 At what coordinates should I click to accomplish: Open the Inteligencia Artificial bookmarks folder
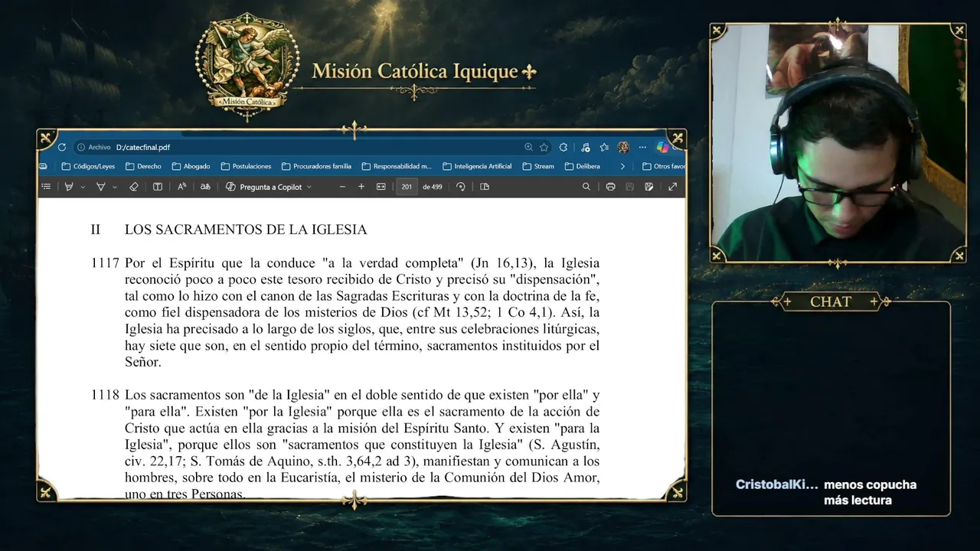coord(477,166)
